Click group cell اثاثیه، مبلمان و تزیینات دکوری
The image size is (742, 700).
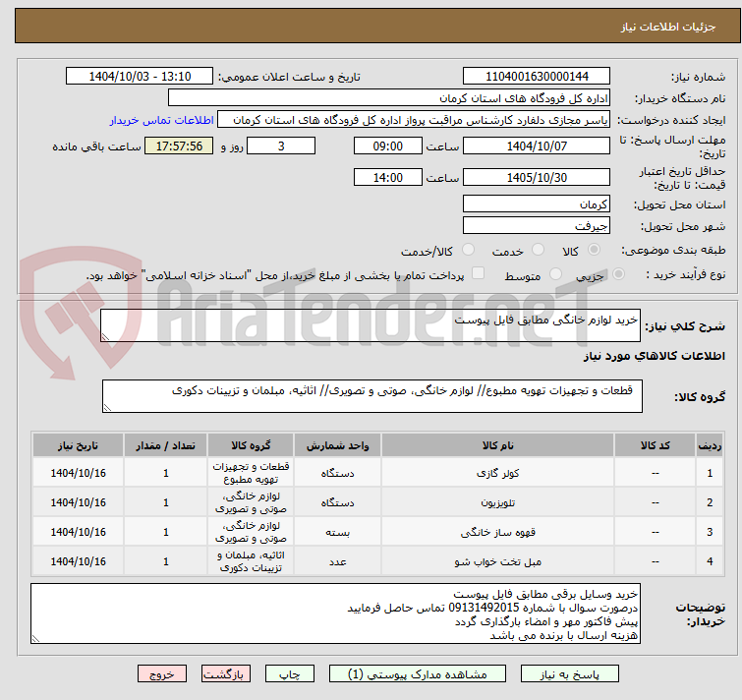click(x=251, y=561)
